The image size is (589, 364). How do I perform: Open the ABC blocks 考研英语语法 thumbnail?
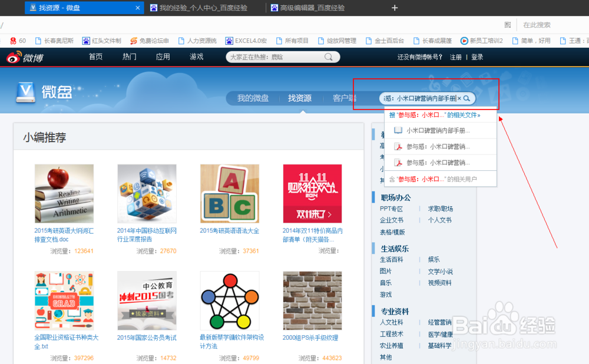(x=230, y=193)
